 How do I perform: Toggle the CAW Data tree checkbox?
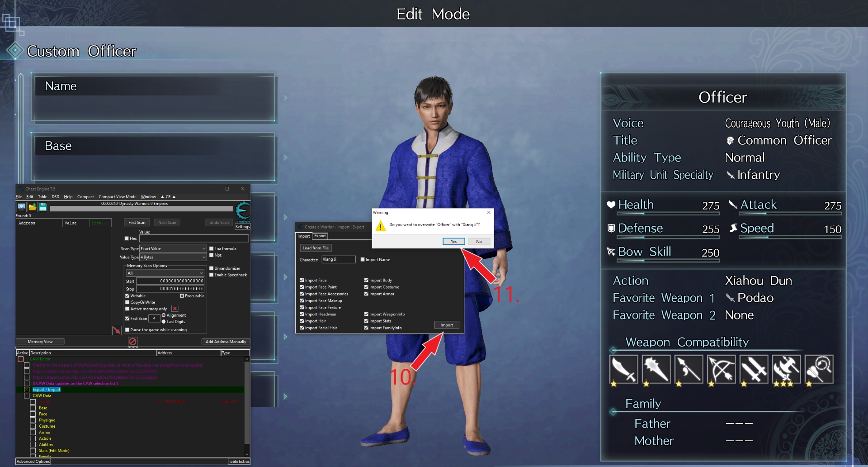(27, 396)
